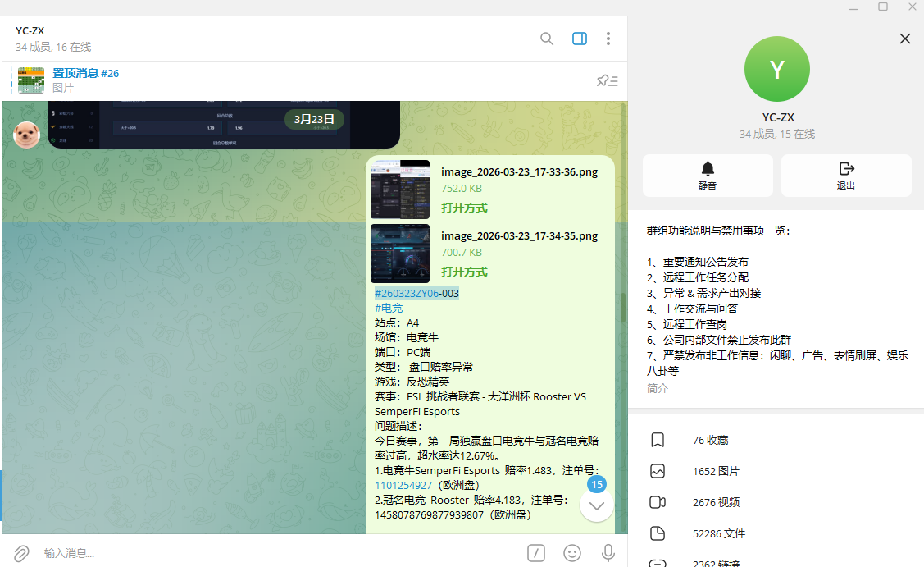Click hashtag #260323ZY06-003
924x567 pixels.
(416, 293)
